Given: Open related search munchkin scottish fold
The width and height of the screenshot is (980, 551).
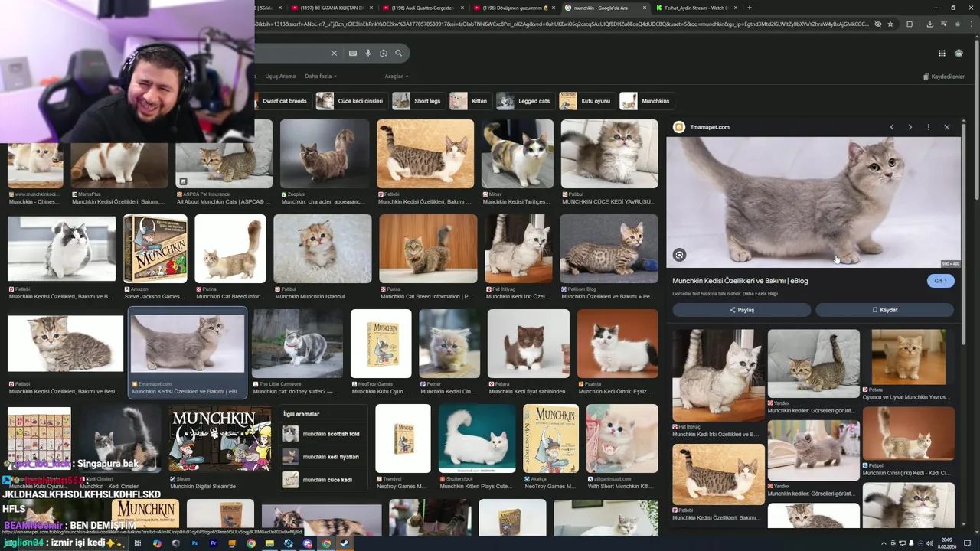Looking at the screenshot, I should pyautogui.click(x=322, y=434).
